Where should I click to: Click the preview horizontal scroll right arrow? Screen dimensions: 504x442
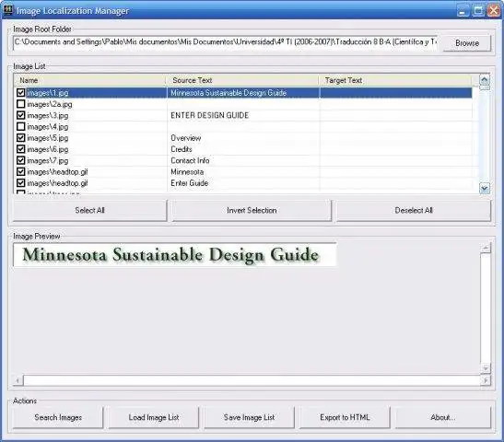pyautogui.click(x=486, y=380)
